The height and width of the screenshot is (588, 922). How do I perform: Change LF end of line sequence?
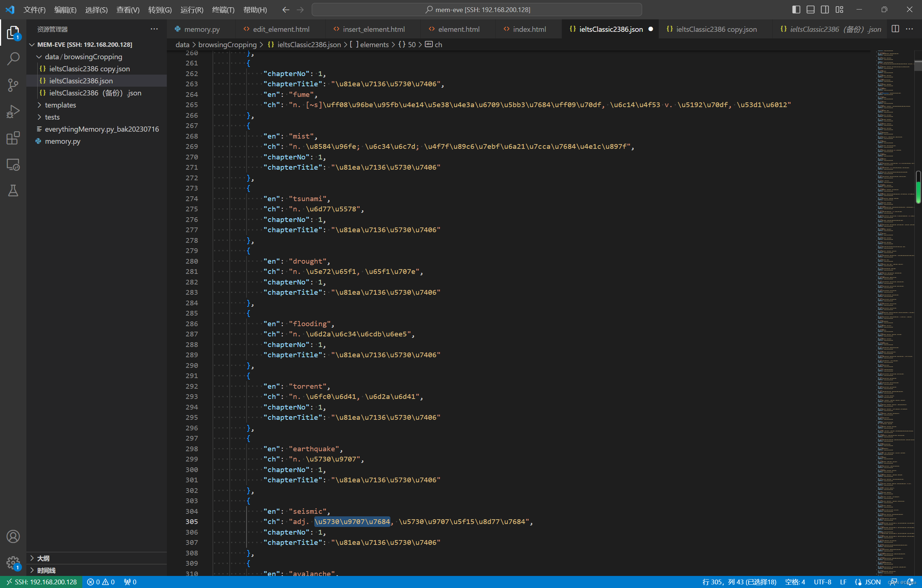tap(843, 582)
